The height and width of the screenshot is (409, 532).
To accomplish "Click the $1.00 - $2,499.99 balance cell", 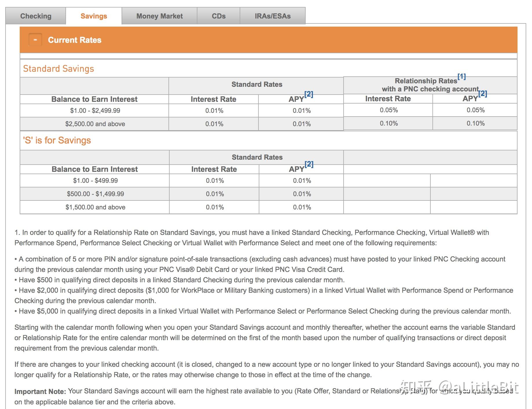I will [x=95, y=110].
